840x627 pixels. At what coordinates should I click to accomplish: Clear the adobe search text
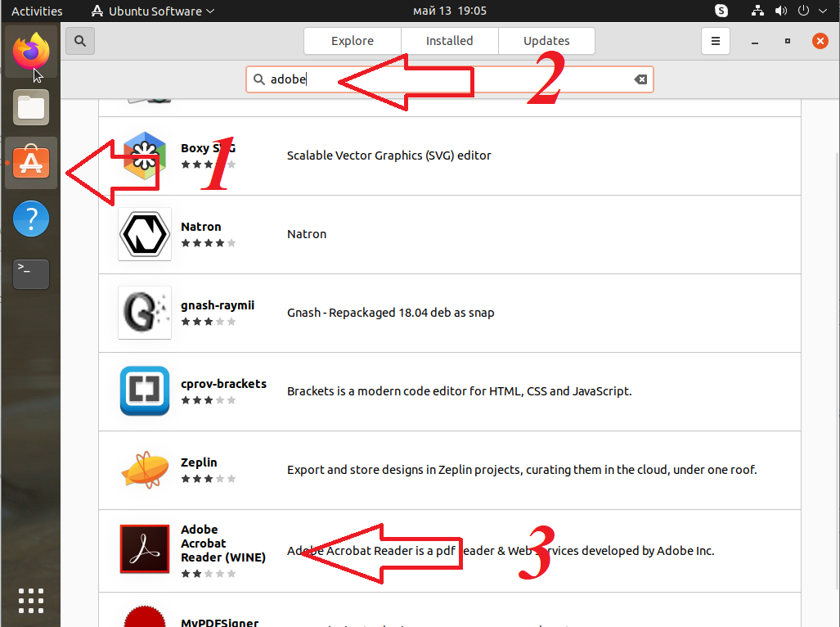coord(640,79)
